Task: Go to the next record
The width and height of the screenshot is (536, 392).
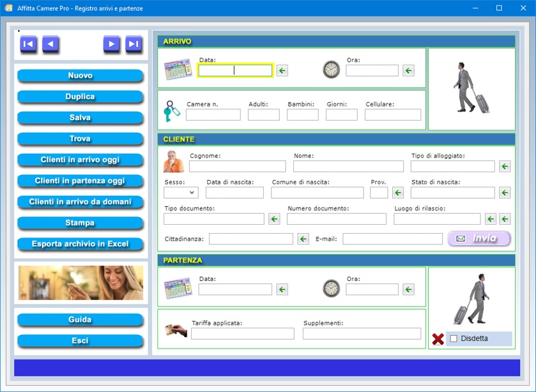Action: point(111,44)
